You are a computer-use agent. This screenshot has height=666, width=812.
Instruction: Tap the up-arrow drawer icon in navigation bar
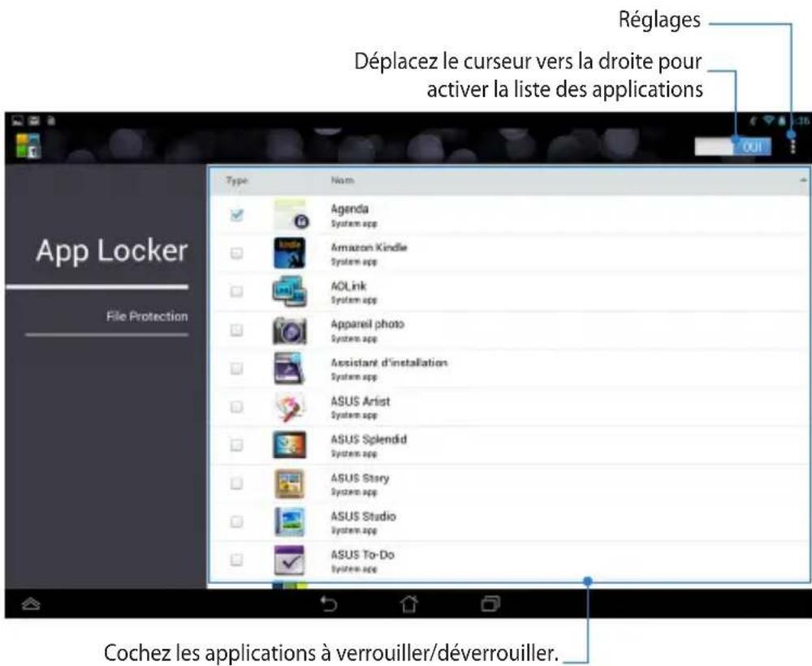[31, 603]
